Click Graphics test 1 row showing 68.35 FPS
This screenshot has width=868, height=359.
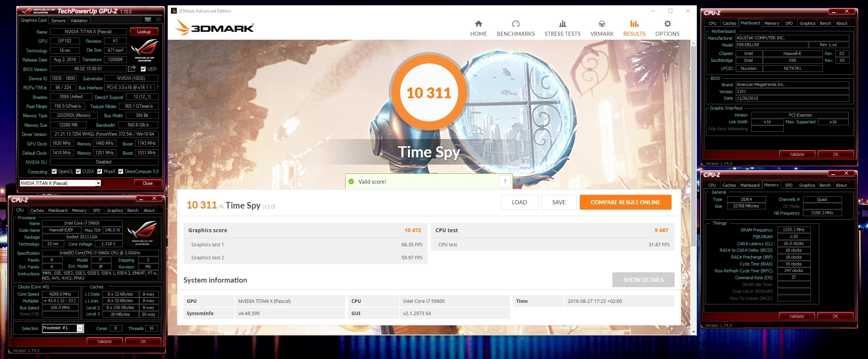click(305, 244)
